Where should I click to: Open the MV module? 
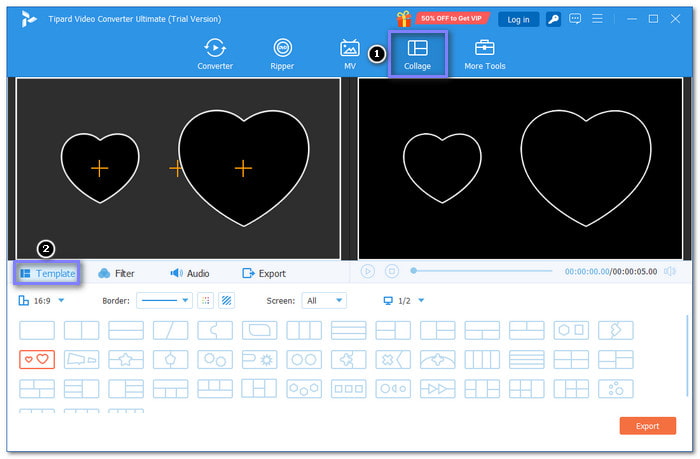350,54
